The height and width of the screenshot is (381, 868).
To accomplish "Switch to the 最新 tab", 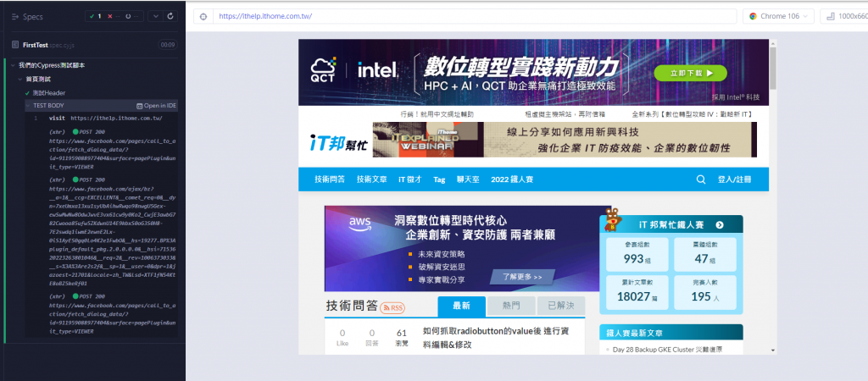I will point(461,306).
